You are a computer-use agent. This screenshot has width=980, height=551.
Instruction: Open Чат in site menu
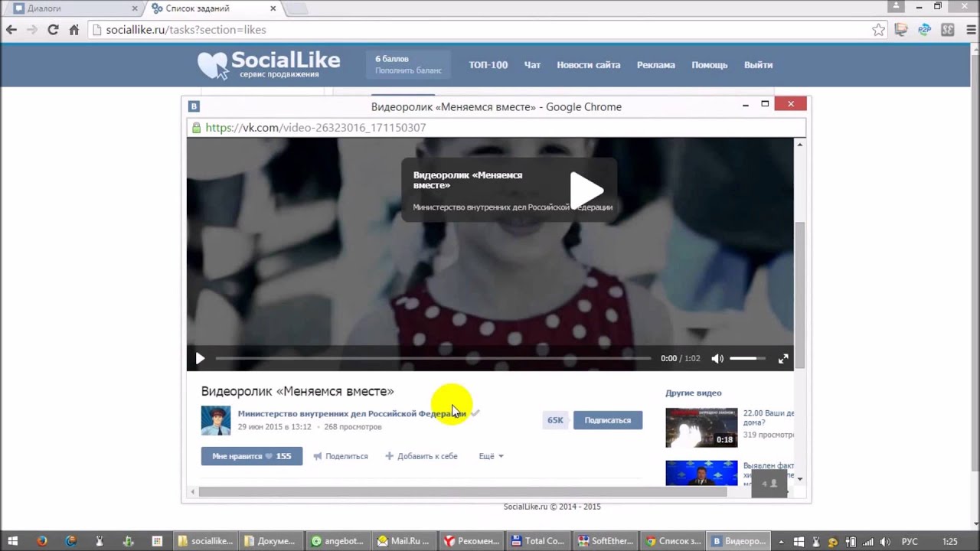[x=532, y=65]
